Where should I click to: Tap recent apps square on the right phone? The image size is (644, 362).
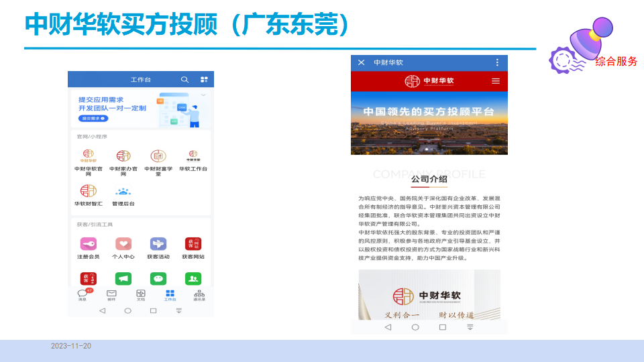coord(442,327)
